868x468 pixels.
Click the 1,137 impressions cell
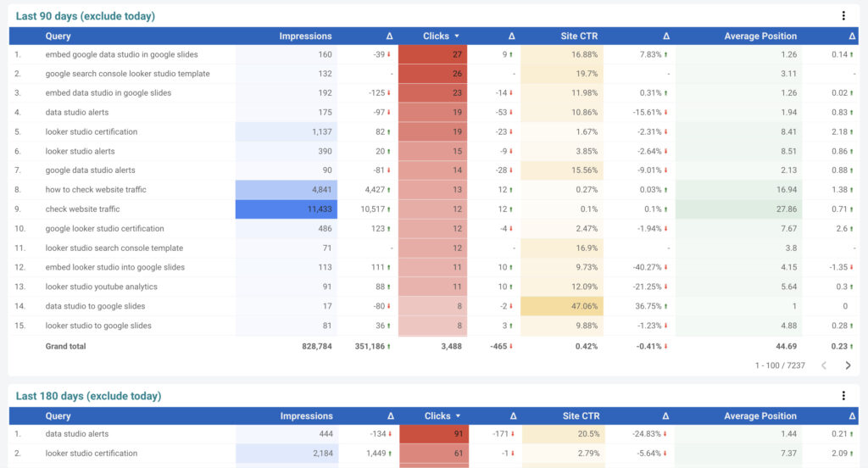(x=287, y=131)
